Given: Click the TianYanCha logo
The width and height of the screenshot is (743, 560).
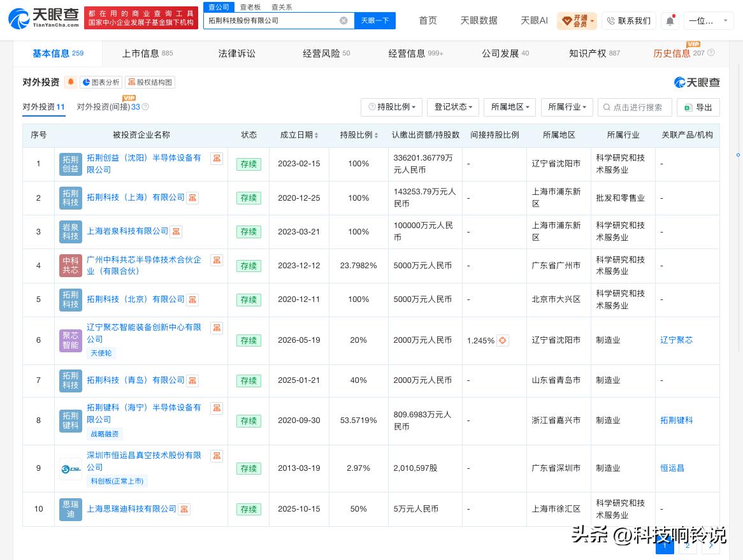Looking at the screenshot, I should pyautogui.click(x=43, y=18).
